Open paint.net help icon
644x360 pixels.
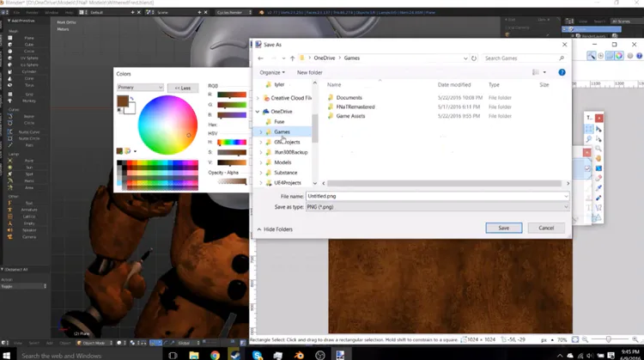click(639, 56)
